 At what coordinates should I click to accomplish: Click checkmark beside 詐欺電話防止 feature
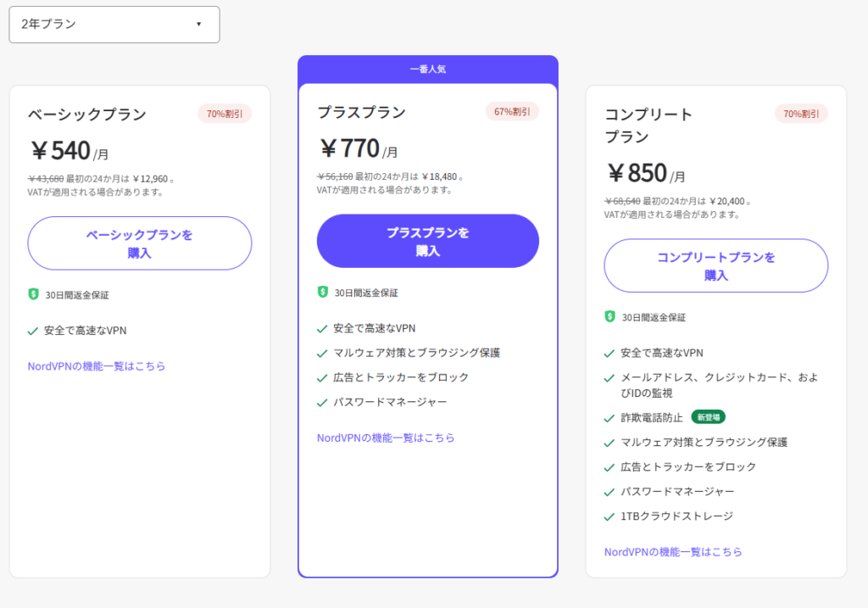(609, 417)
